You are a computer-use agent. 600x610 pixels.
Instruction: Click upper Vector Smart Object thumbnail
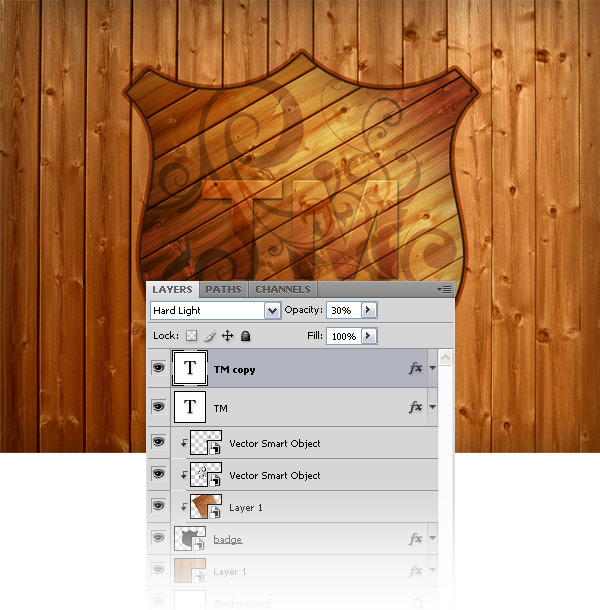click(x=206, y=443)
